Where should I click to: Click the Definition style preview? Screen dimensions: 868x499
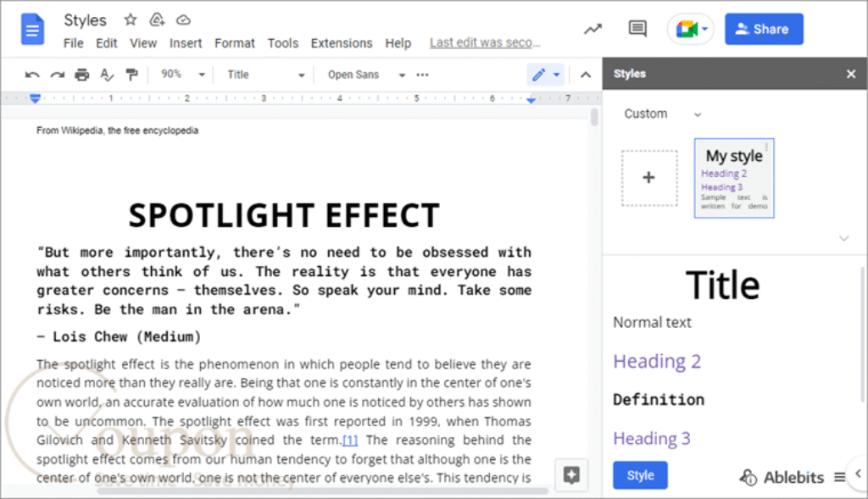pos(659,399)
